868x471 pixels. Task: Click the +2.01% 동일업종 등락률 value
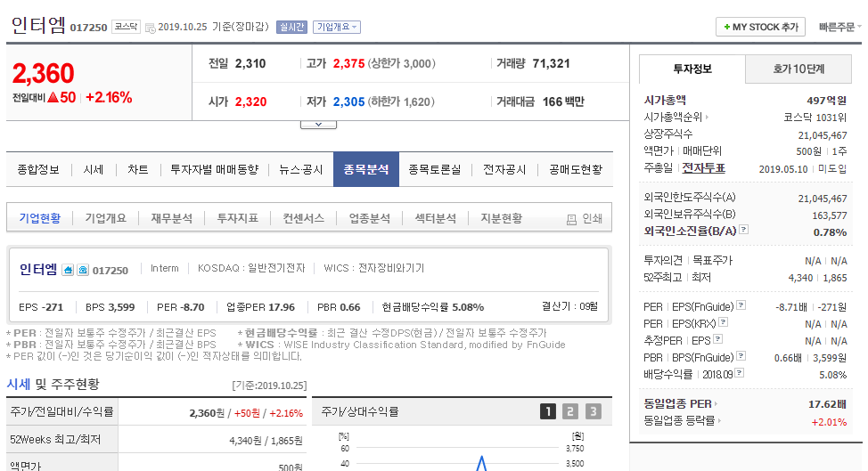pyautogui.click(x=829, y=422)
